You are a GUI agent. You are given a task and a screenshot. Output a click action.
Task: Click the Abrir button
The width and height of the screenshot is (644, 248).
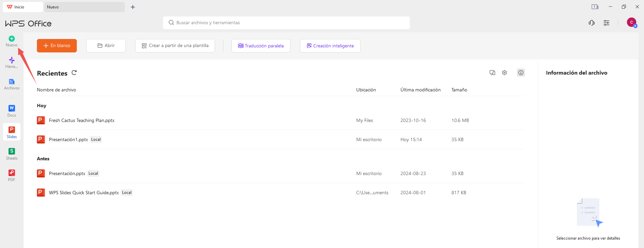(x=106, y=46)
